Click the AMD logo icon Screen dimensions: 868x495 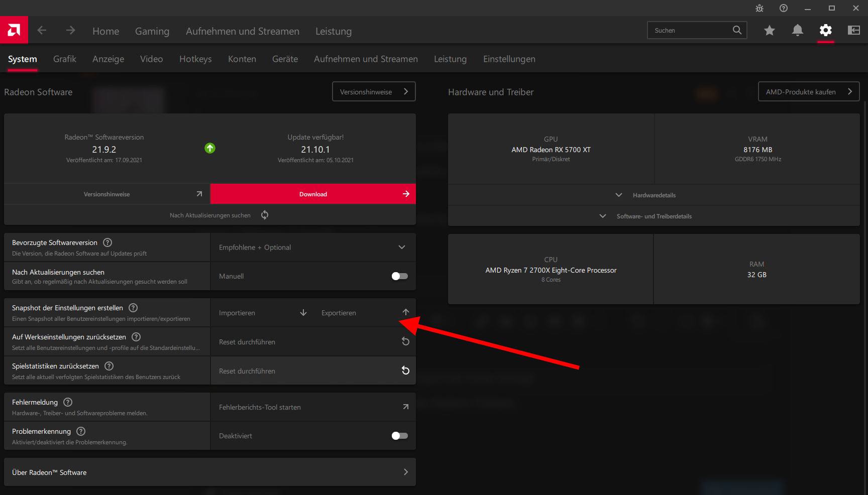[14, 30]
